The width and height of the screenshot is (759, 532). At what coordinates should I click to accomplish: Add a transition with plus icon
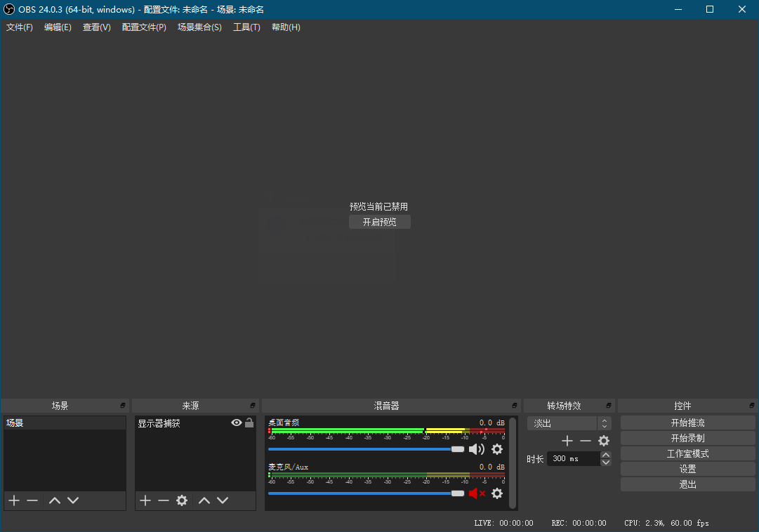(567, 441)
